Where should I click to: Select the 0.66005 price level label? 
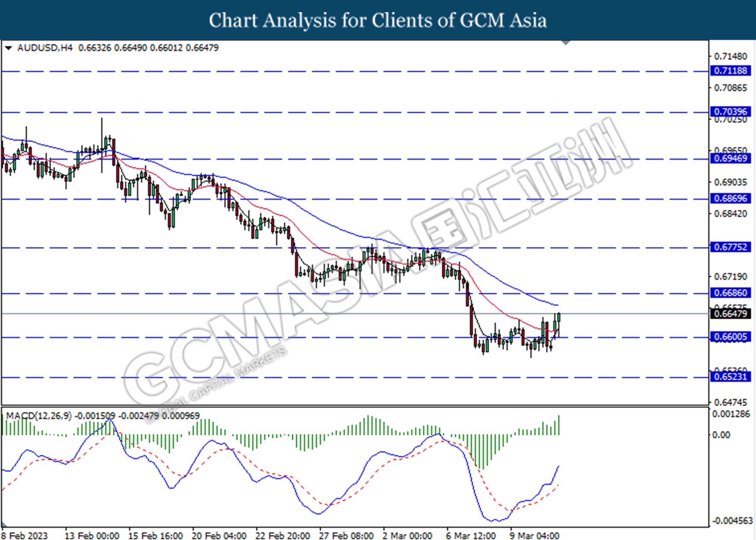click(730, 337)
